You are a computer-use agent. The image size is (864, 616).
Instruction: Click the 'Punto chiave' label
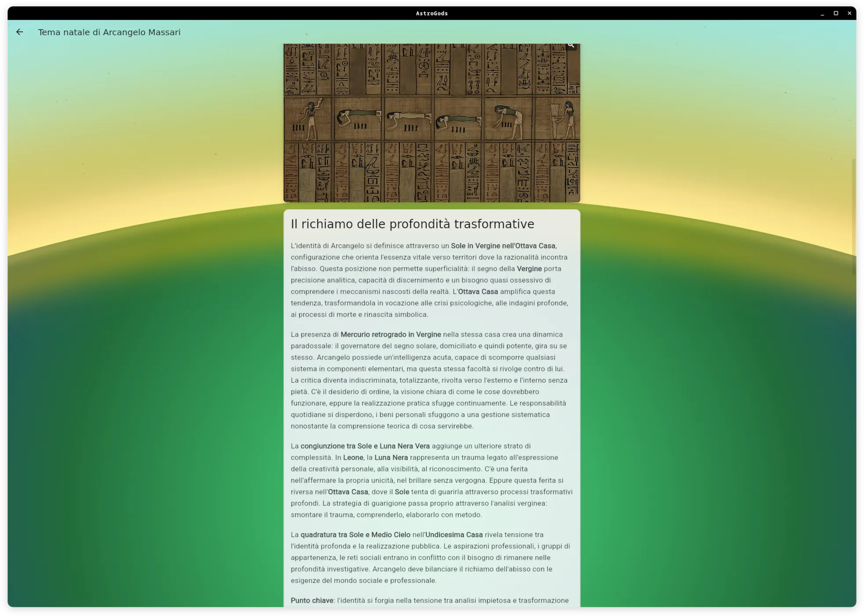(312, 600)
